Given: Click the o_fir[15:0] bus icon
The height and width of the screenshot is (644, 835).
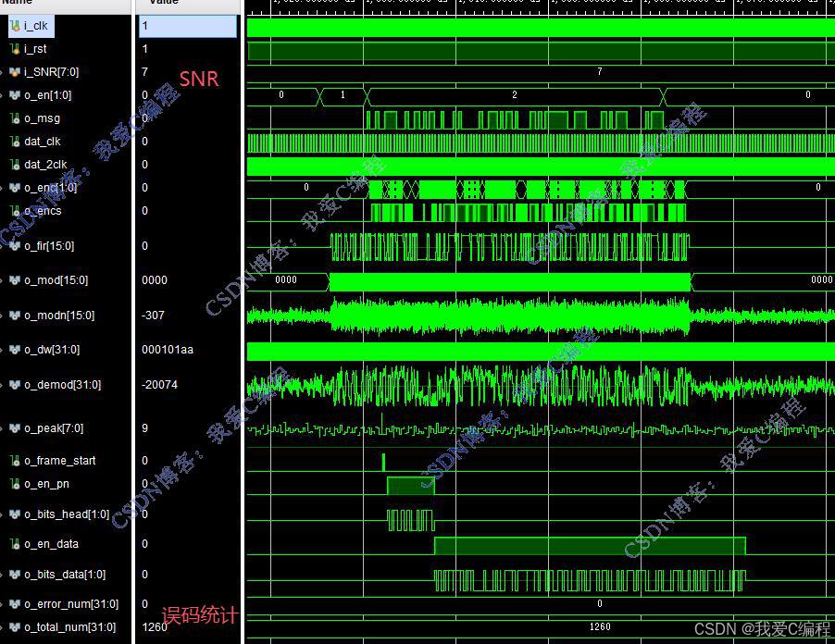Looking at the screenshot, I should click(x=15, y=246).
